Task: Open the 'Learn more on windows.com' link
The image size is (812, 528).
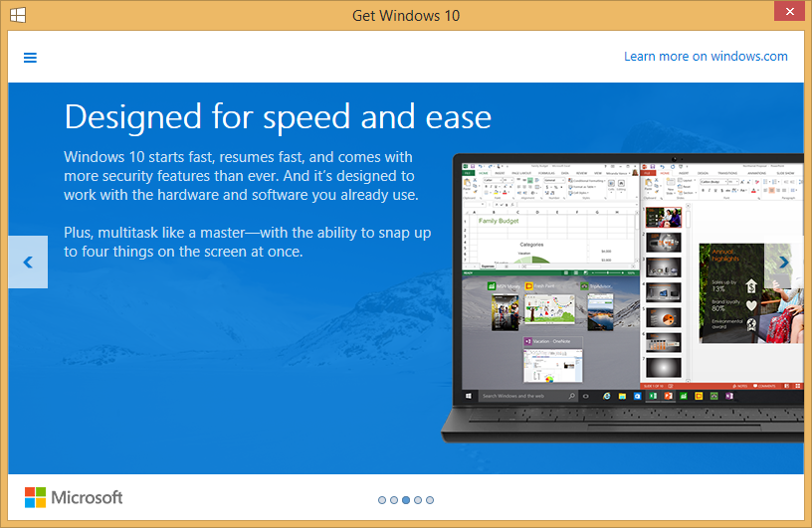Action: [706, 57]
